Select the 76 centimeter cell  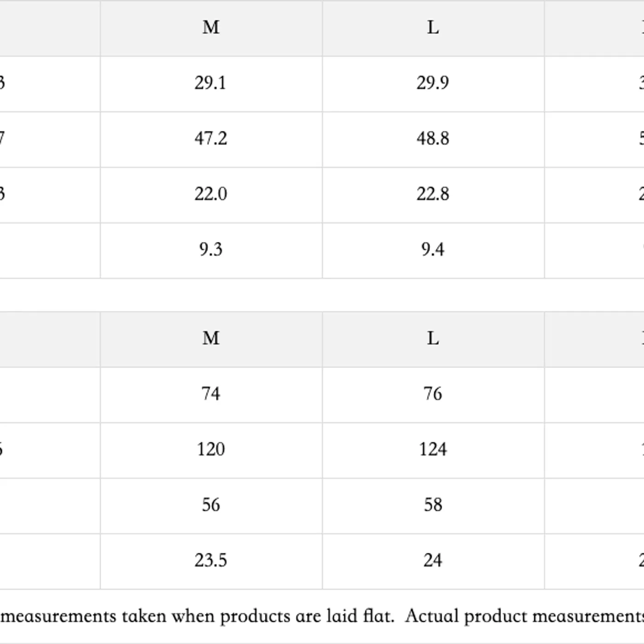(x=433, y=394)
